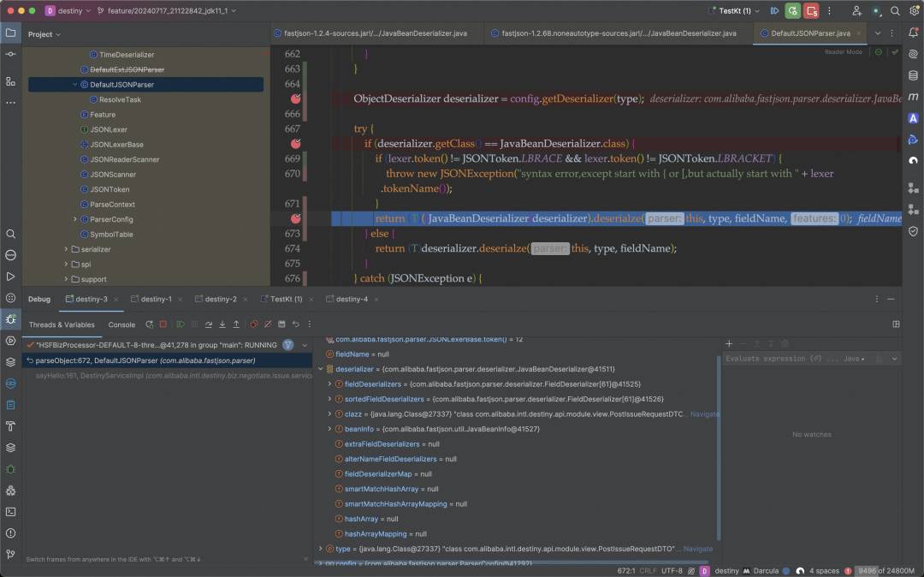This screenshot has width=924, height=577.
Task: Expand the support folder
Action: (x=66, y=279)
